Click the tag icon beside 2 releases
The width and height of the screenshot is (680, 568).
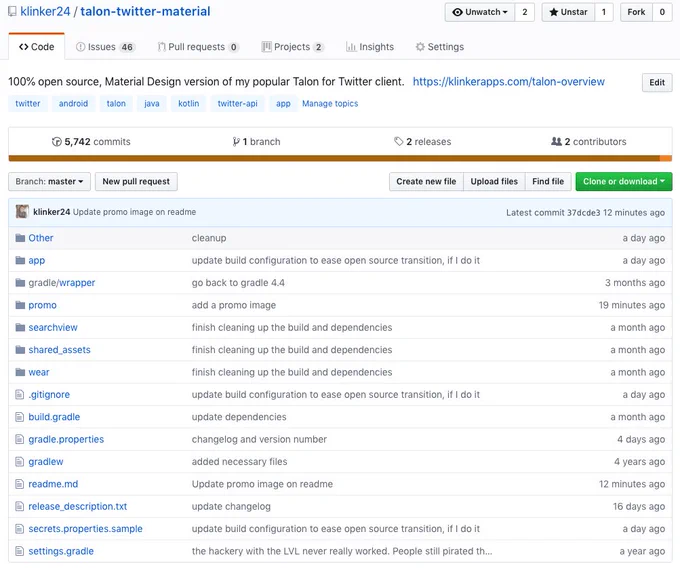tap(399, 141)
